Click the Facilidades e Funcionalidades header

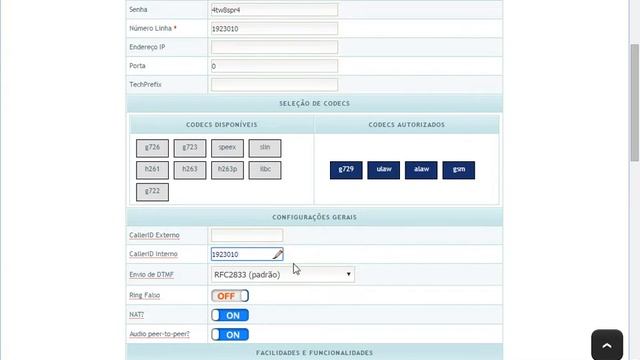[314, 352]
